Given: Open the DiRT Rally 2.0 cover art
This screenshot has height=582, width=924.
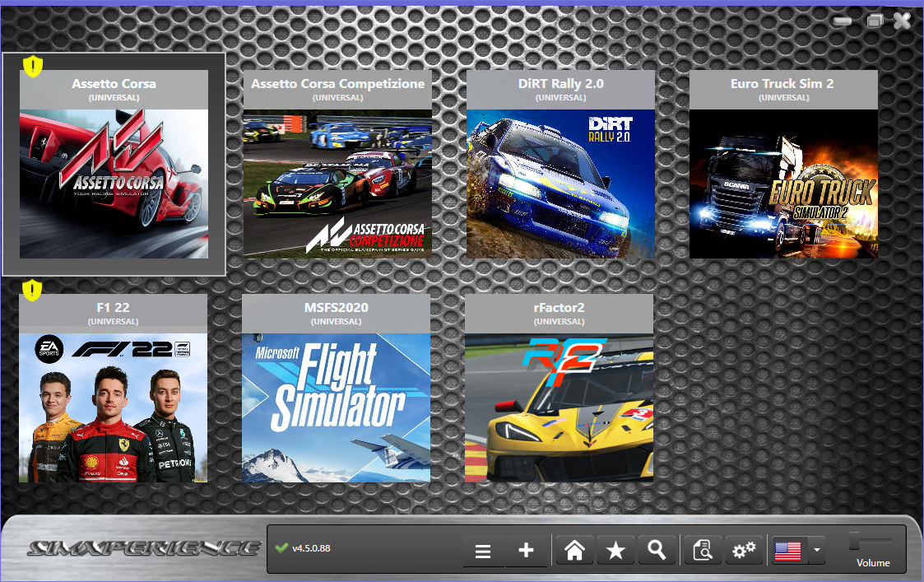Looking at the screenshot, I should point(560,184).
